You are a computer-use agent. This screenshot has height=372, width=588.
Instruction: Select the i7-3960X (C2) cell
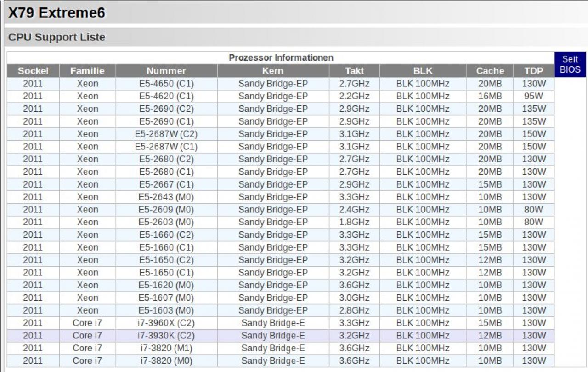(166, 323)
